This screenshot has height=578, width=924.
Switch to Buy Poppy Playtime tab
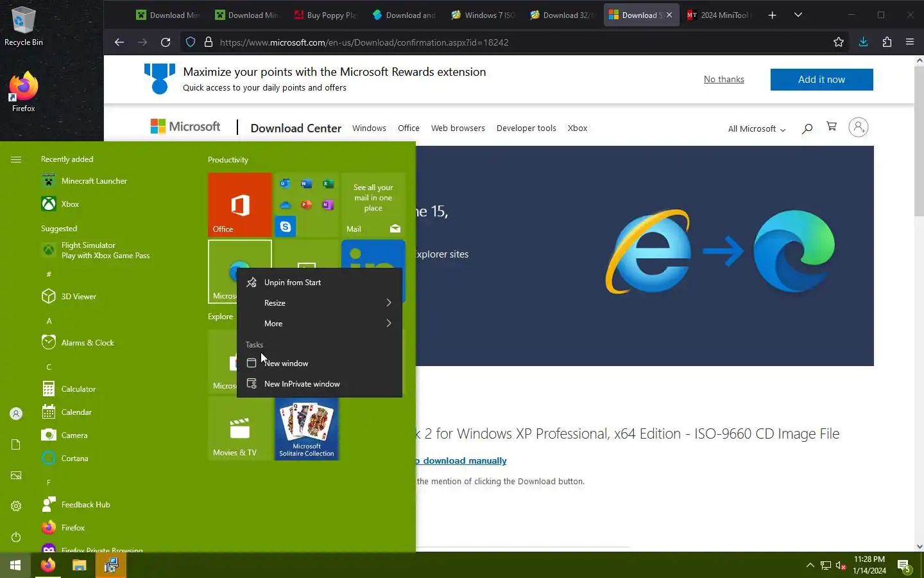326,15
